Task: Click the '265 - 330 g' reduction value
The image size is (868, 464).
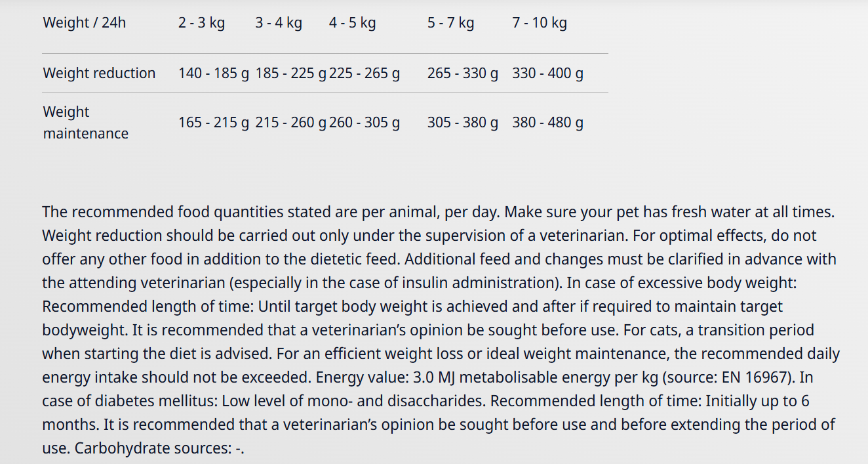Action: (x=463, y=73)
